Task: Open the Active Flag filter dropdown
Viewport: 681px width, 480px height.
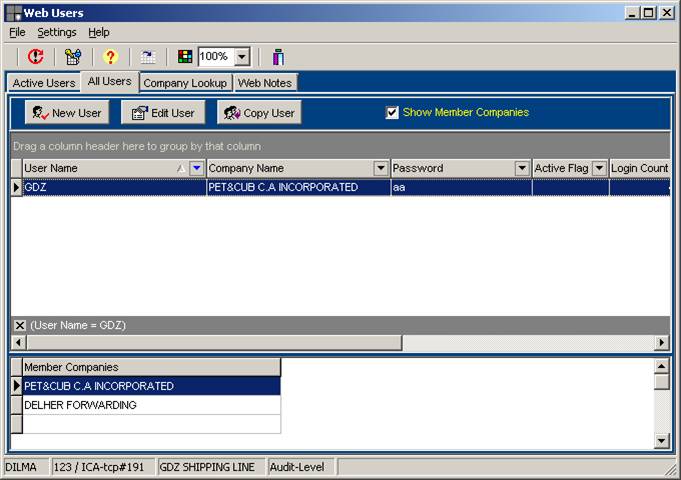Action: coord(599,169)
